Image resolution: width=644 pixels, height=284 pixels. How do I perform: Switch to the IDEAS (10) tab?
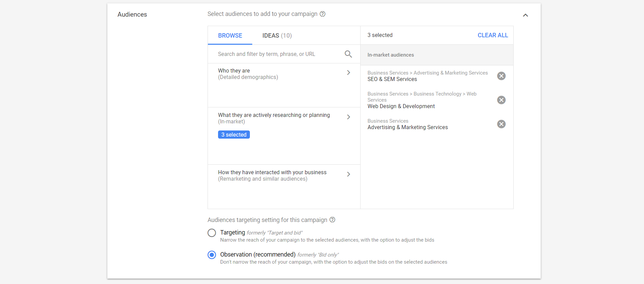pyautogui.click(x=277, y=36)
